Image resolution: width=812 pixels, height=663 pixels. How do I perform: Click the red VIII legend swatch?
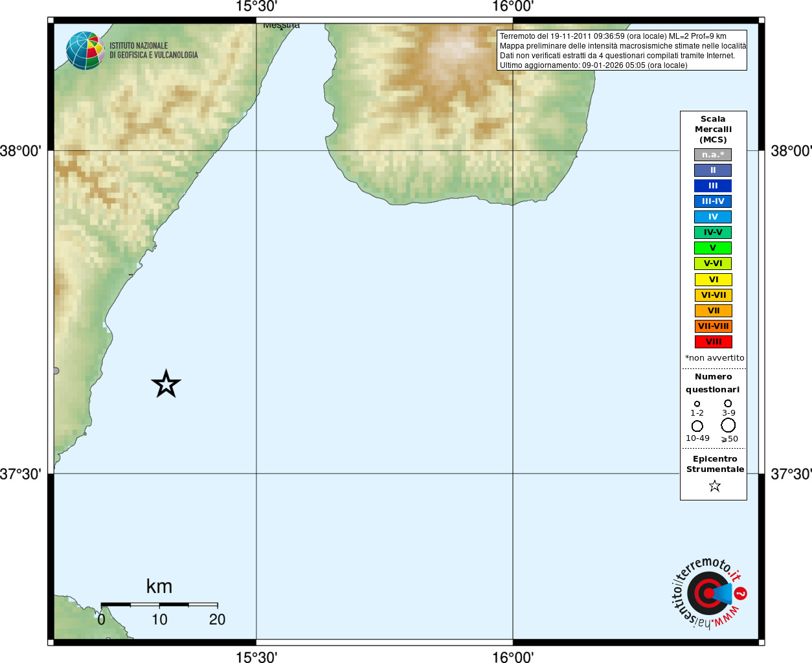713,342
